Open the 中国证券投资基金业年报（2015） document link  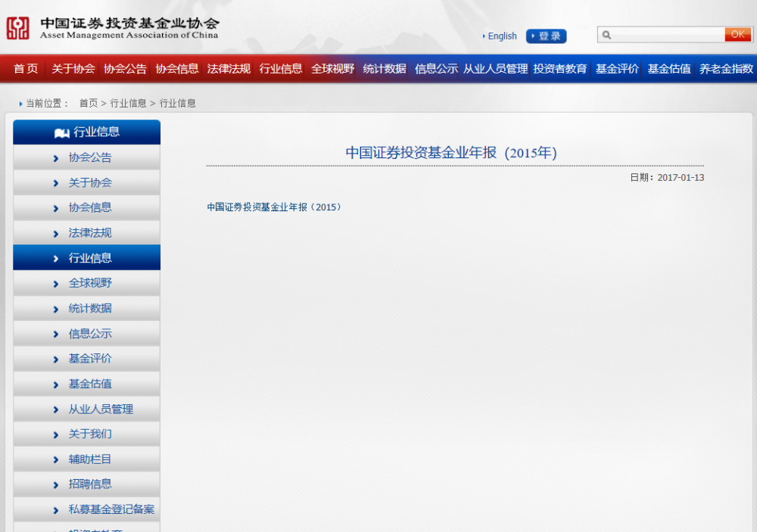(274, 207)
